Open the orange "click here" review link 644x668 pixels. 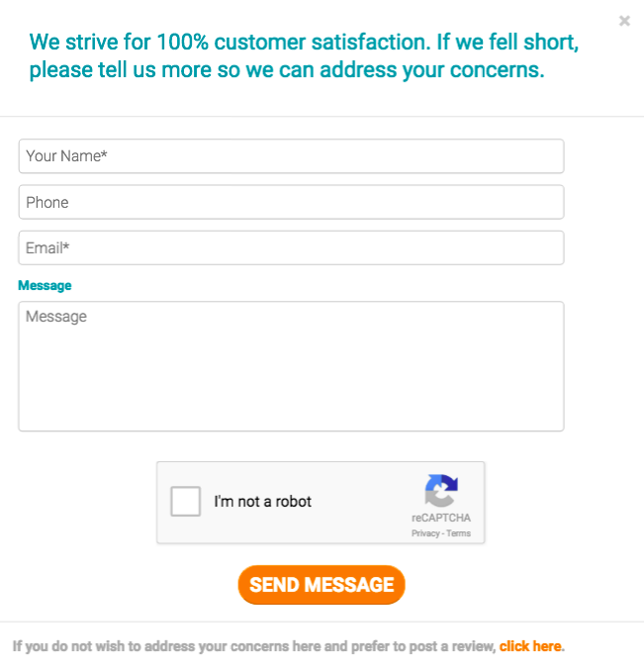[x=530, y=646]
